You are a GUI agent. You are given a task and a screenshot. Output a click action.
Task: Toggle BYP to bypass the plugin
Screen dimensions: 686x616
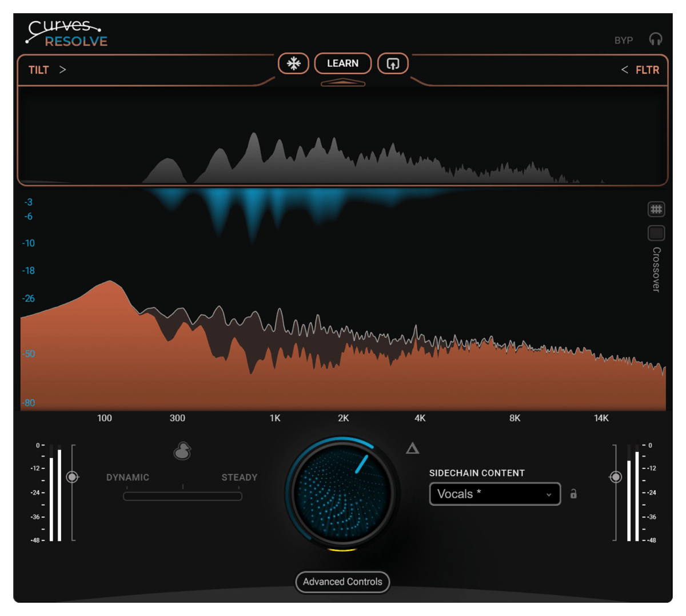[623, 39]
